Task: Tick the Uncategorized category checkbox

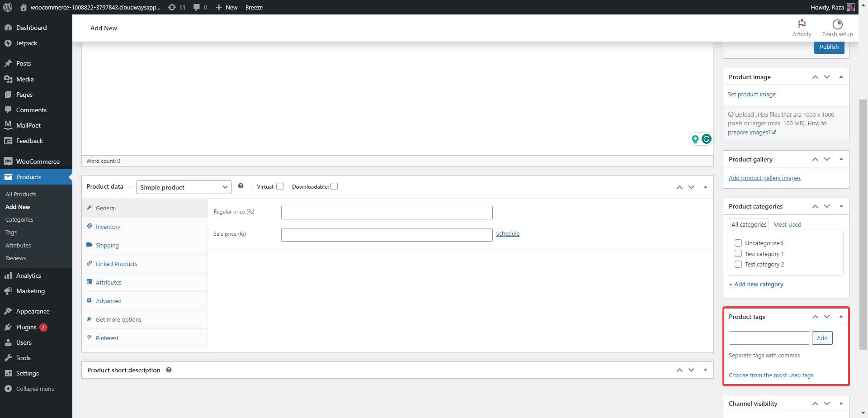Action: click(x=738, y=243)
